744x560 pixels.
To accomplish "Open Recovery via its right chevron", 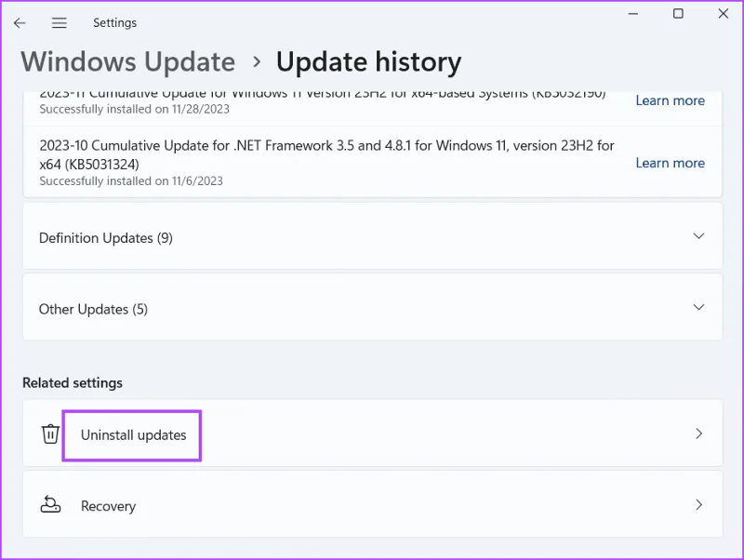I will coord(698,504).
